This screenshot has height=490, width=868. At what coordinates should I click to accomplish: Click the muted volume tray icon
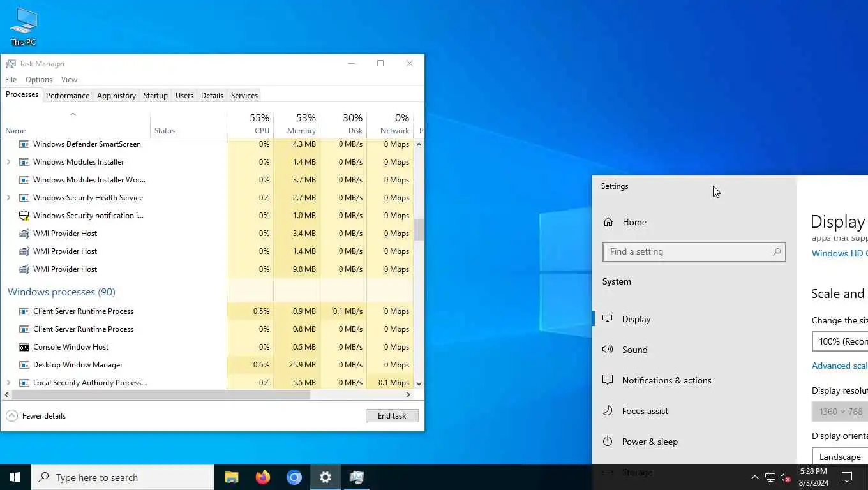[x=786, y=477]
